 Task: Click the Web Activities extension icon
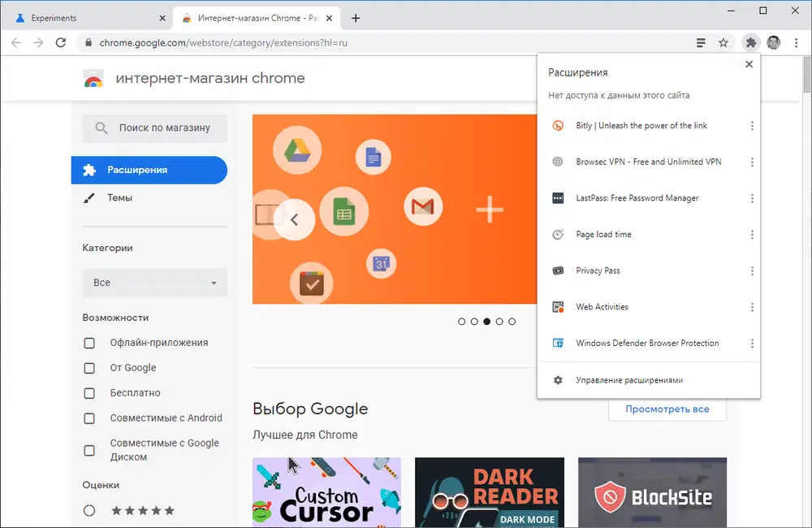tap(558, 307)
